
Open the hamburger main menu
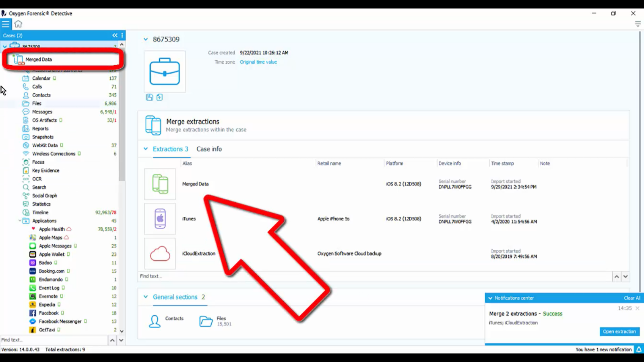[6, 24]
